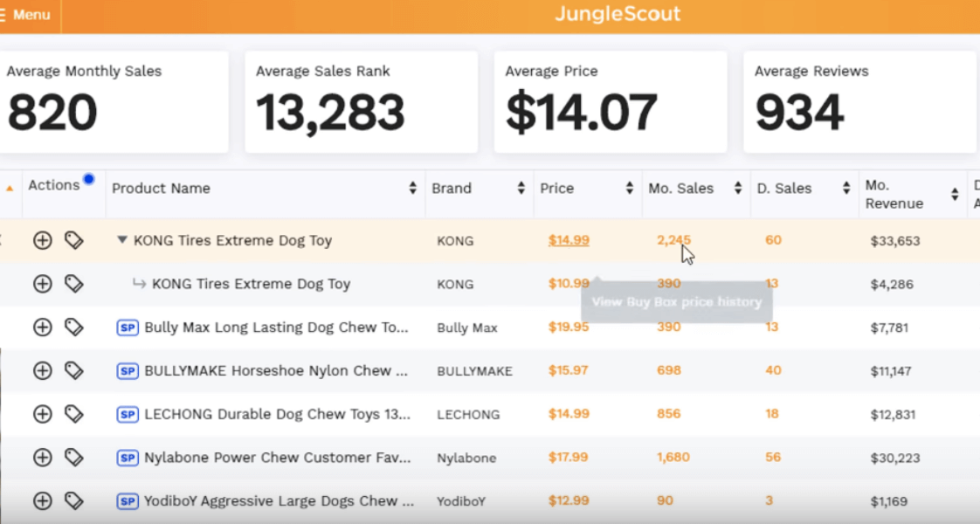This screenshot has height=524, width=980.
Task: Add Nylabone Power Chew using plus icon
Action: 43,458
